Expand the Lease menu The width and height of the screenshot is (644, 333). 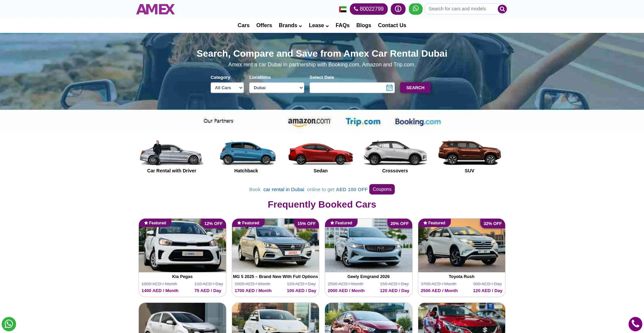click(319, 25)
